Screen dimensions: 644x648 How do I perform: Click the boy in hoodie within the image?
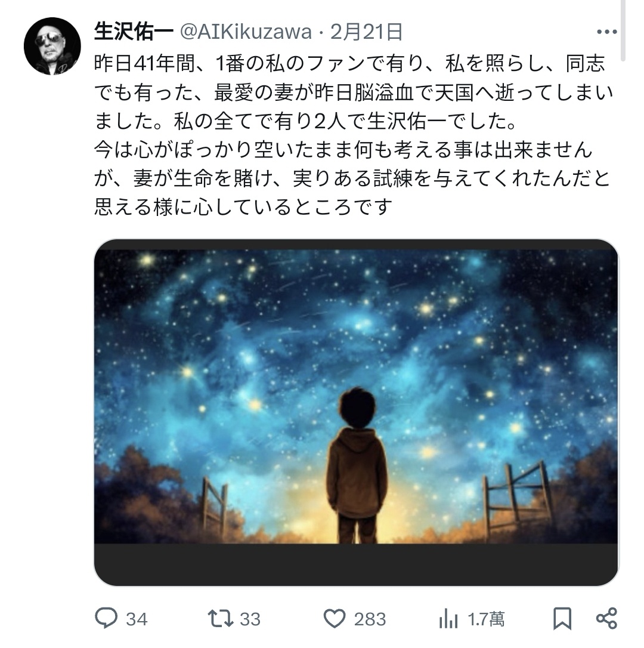click(357, 465)
